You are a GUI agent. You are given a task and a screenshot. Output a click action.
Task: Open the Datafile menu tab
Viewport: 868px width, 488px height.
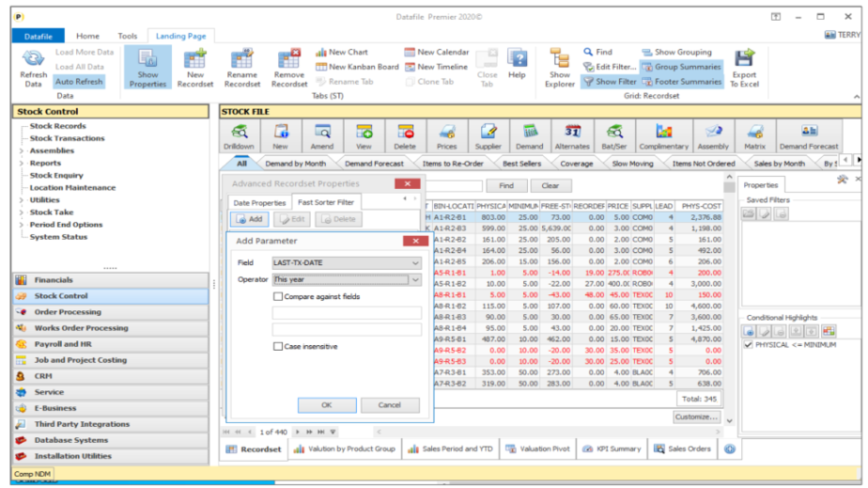click(39, 36)
